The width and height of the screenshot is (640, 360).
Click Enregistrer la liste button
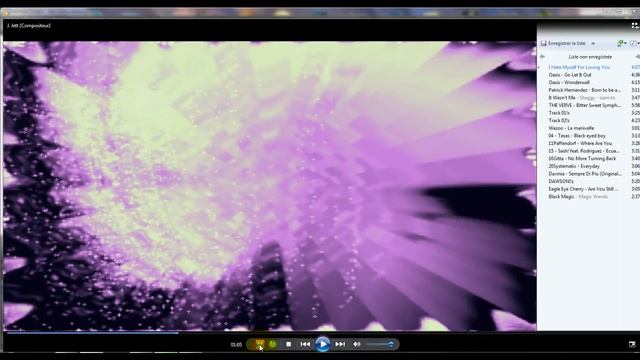click(563, 43)
